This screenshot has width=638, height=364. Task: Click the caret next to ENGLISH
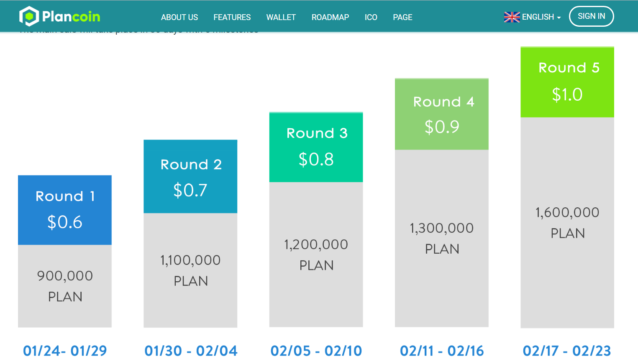559,18
